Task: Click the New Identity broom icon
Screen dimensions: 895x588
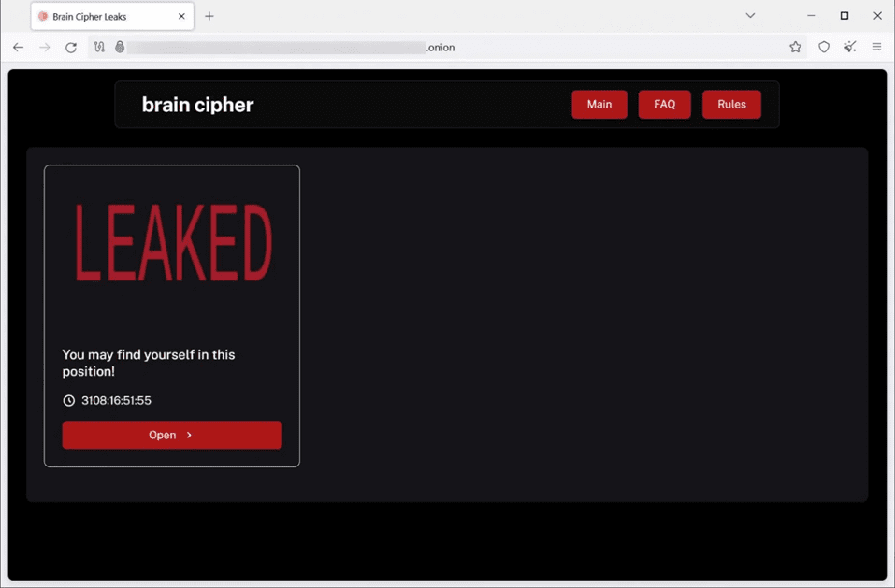Action: pyautogui.click(x=850, y=48)
